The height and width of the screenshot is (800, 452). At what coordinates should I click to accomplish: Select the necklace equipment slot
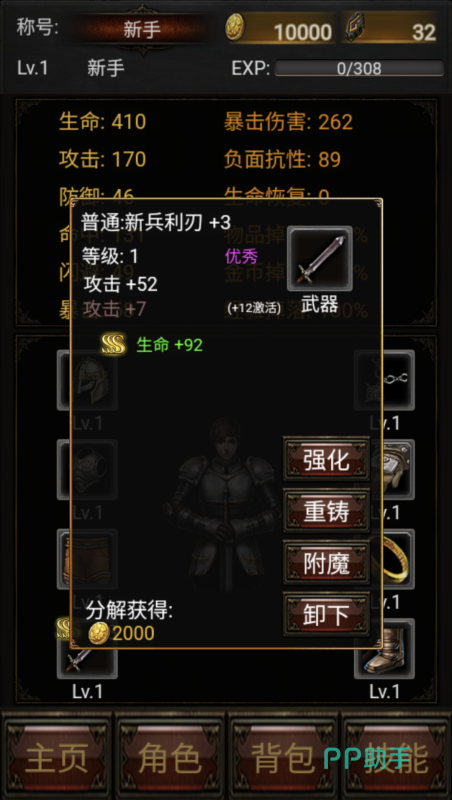pos(385,380)
